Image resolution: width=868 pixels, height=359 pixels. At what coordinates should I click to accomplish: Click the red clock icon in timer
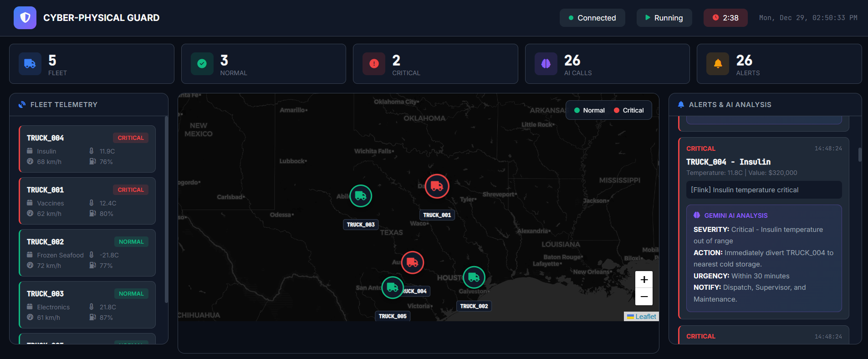coord(715,18)
